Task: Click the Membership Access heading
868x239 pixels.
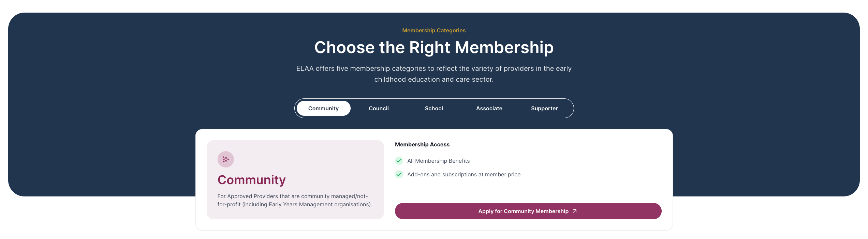Action: click(x=422, y=144)
